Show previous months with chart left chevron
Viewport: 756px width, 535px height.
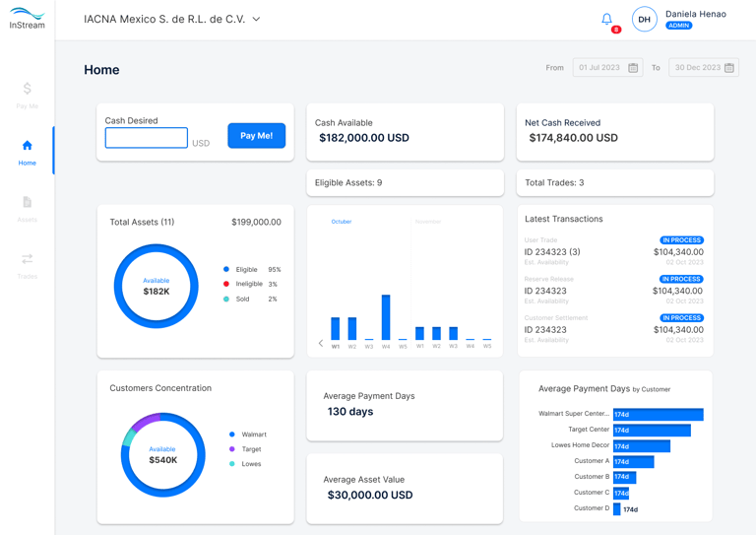coord(321,343)
